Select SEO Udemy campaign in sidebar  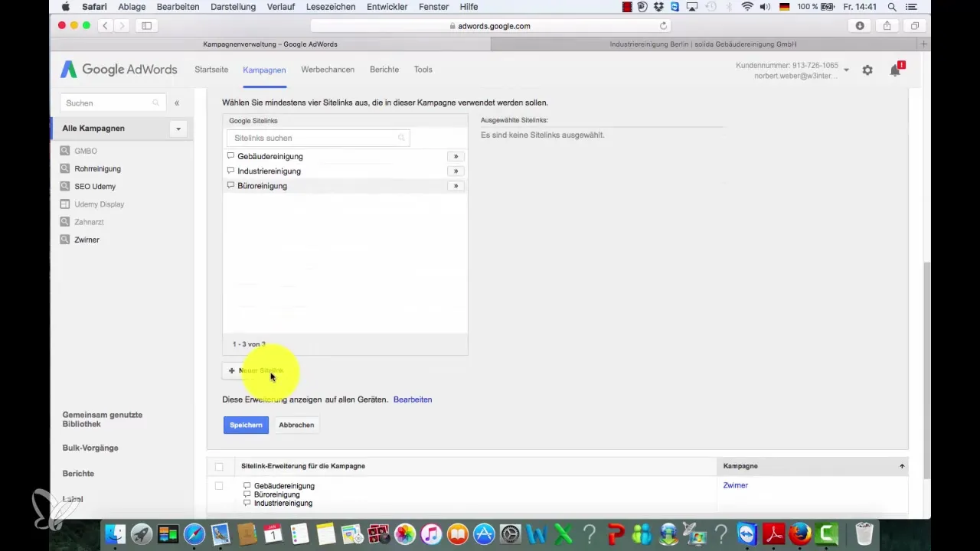tap(95, 187)
